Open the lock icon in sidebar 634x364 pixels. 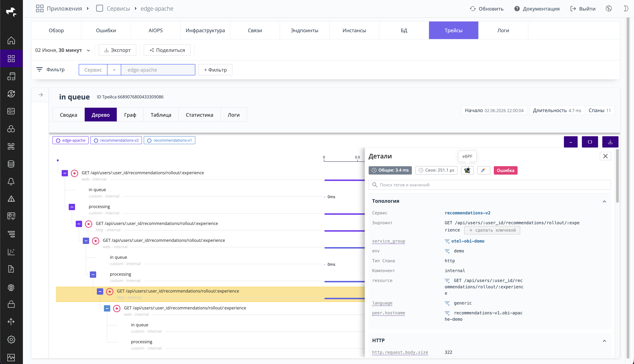(11, 304)
